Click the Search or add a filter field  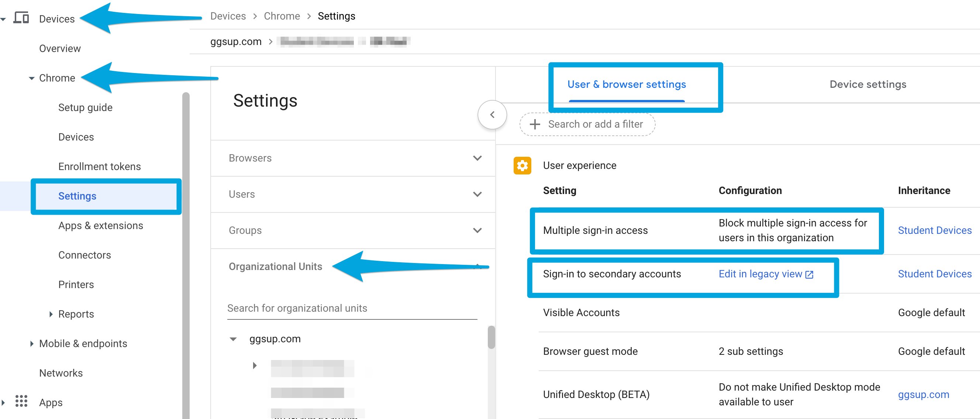(587, 124)
